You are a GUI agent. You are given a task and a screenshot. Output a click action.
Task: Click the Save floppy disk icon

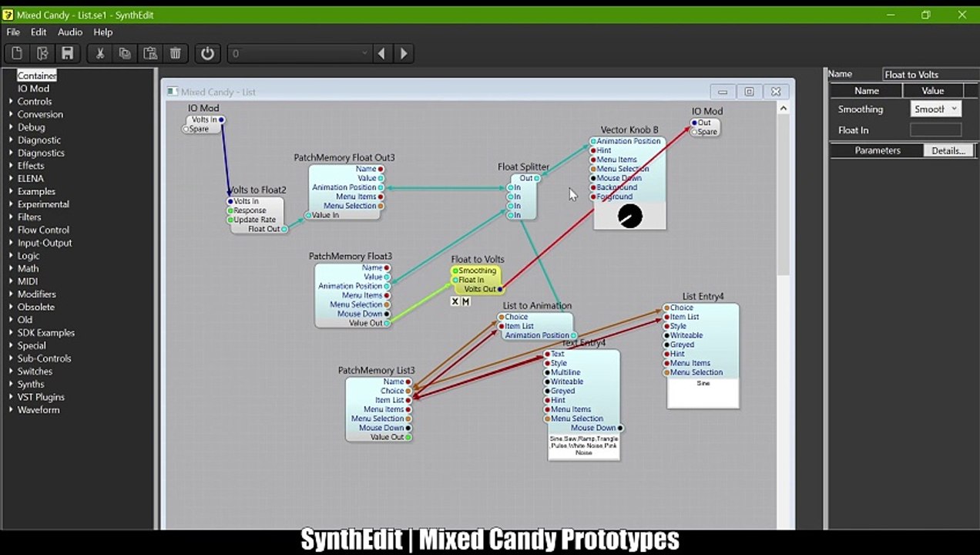pyautogui.click(x=68, y=53)
